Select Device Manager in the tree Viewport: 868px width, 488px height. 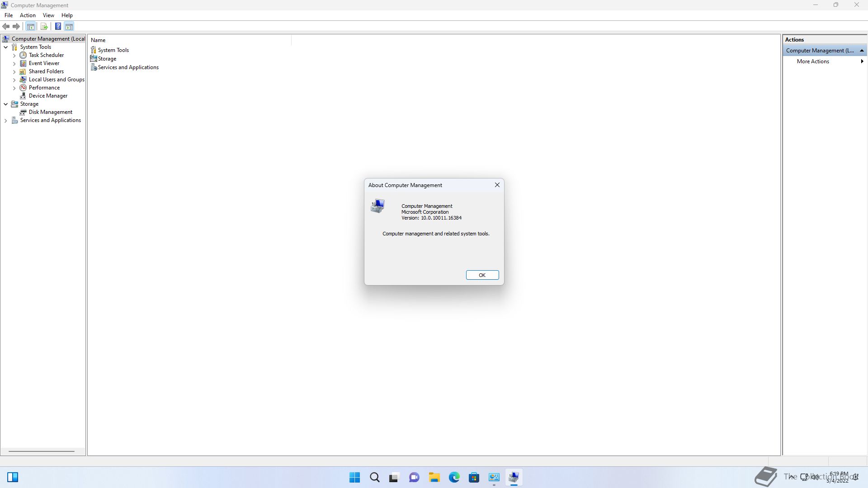tap(48, 96)
